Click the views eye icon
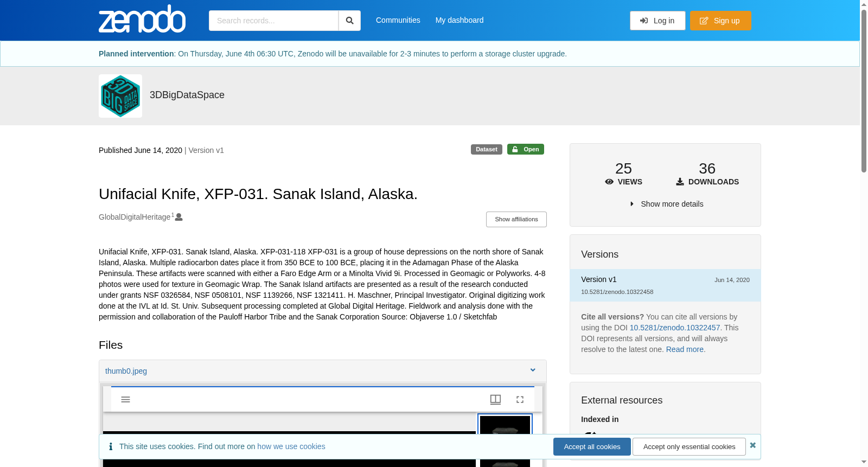 coord(609,182)
